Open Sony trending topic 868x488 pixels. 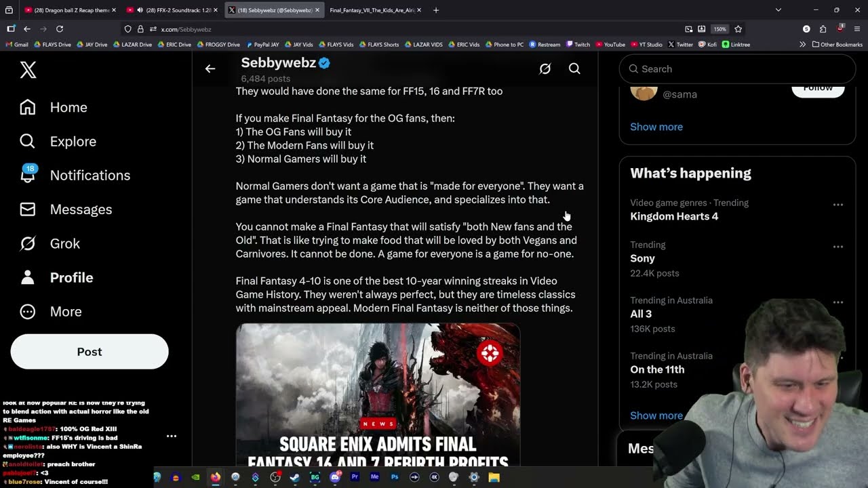(642, 258)
